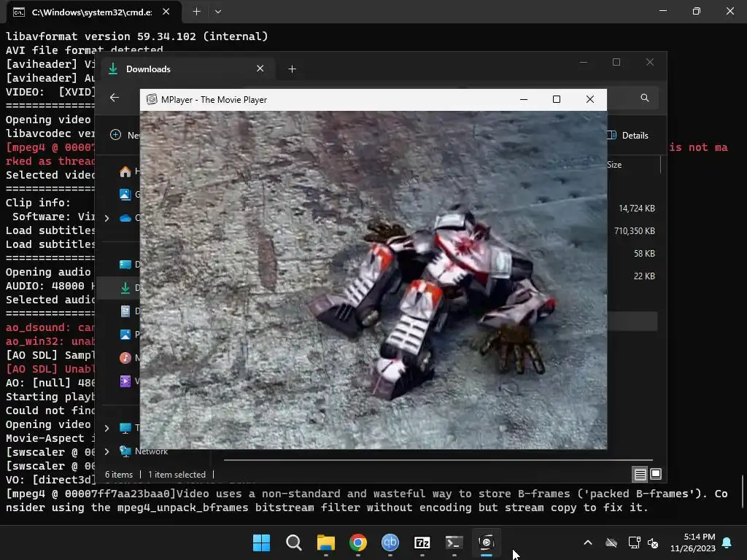Click the MPlayer title bar icon
747x560 pixels.
click(152, 99)
